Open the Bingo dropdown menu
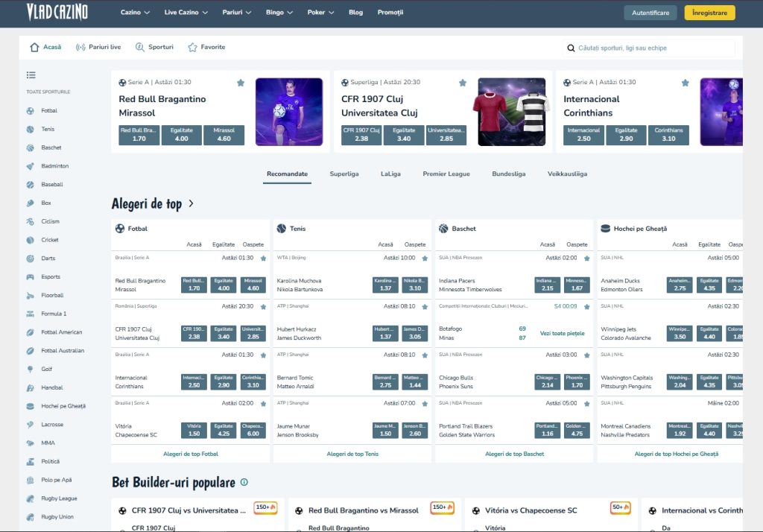The width and height of the screenshot is (763, 532). click(x=279, y=12)
